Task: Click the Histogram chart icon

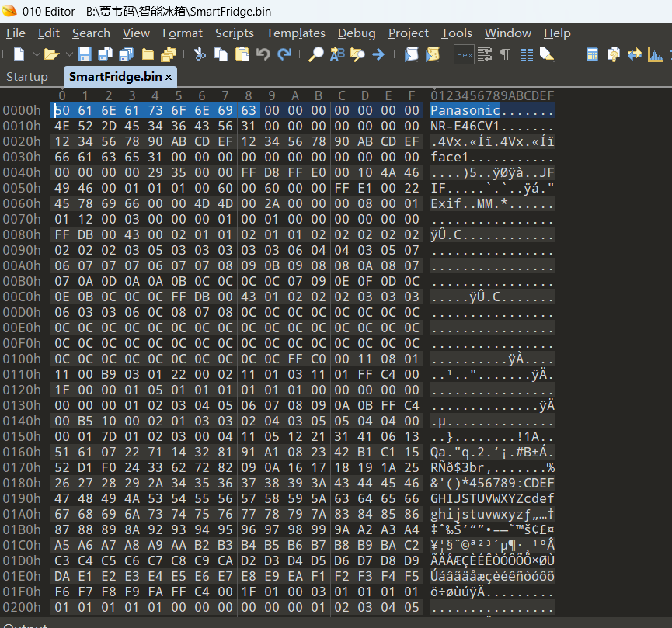Action: 655,54
